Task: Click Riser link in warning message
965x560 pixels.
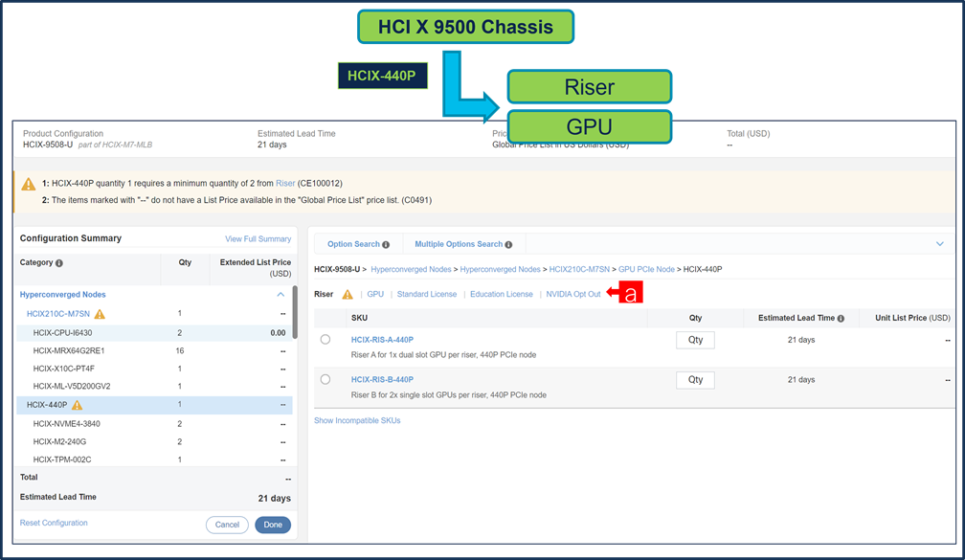Action: pyautogui.click(x=285, y=184)
